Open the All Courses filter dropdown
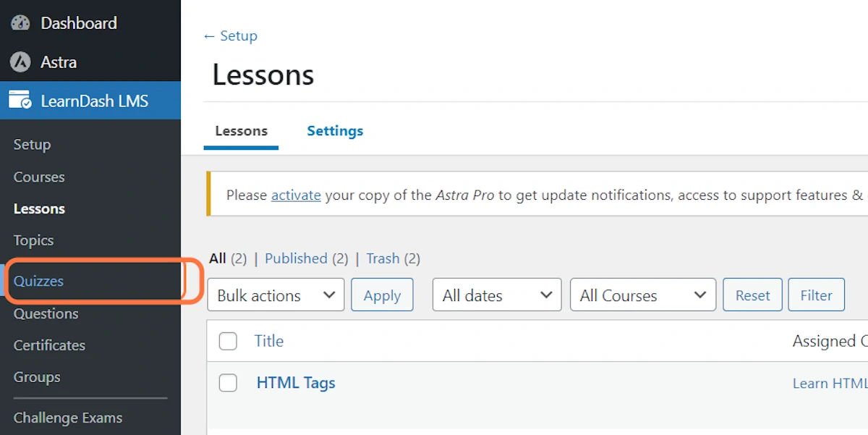 [x=643, y=295]
